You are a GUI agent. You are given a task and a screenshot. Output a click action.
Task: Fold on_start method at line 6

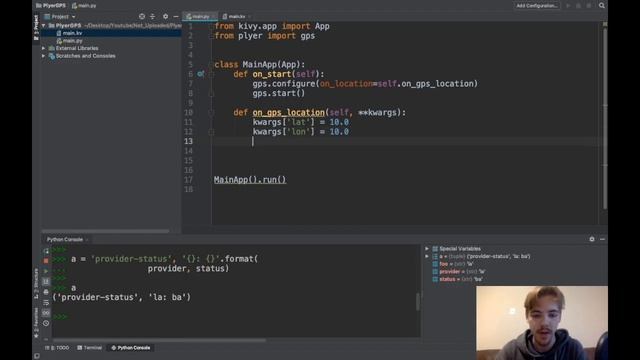211,74
